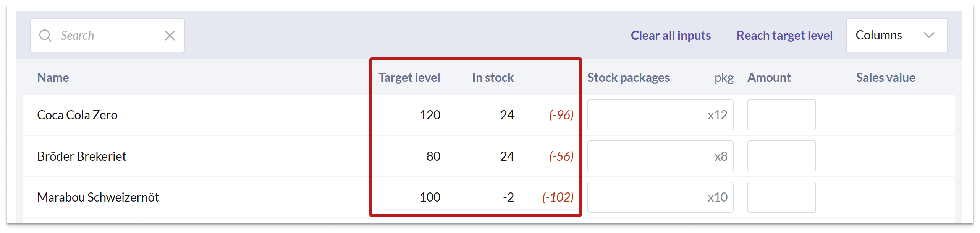The width and height of the screenshot is (980, 233).
Task: Click the magnifier search icon
Action: tap(45, 36)
